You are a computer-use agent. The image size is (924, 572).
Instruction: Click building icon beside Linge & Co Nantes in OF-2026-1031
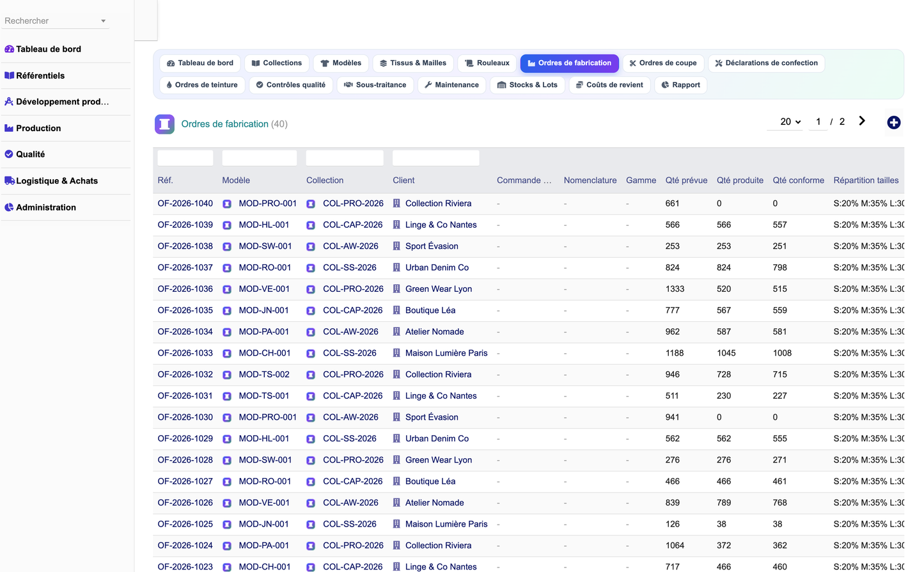point(396,396)
